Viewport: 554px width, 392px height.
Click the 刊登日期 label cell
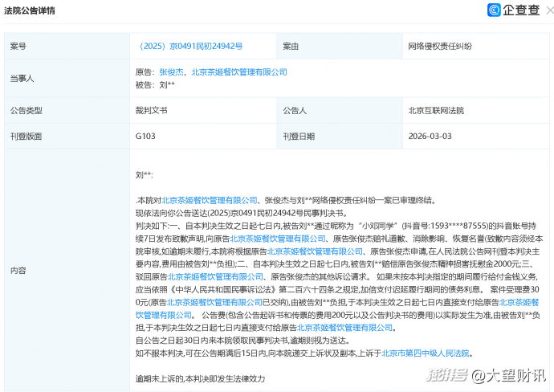(299, 137)
